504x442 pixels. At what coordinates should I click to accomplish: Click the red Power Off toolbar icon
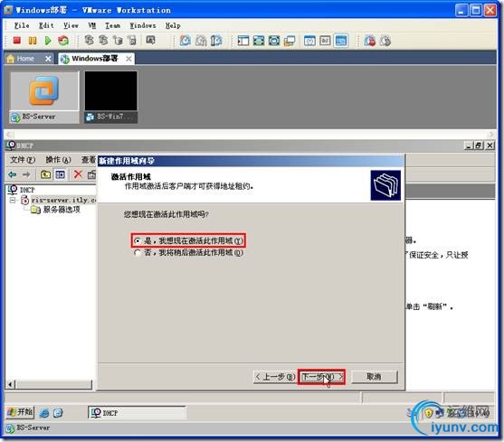16,41
